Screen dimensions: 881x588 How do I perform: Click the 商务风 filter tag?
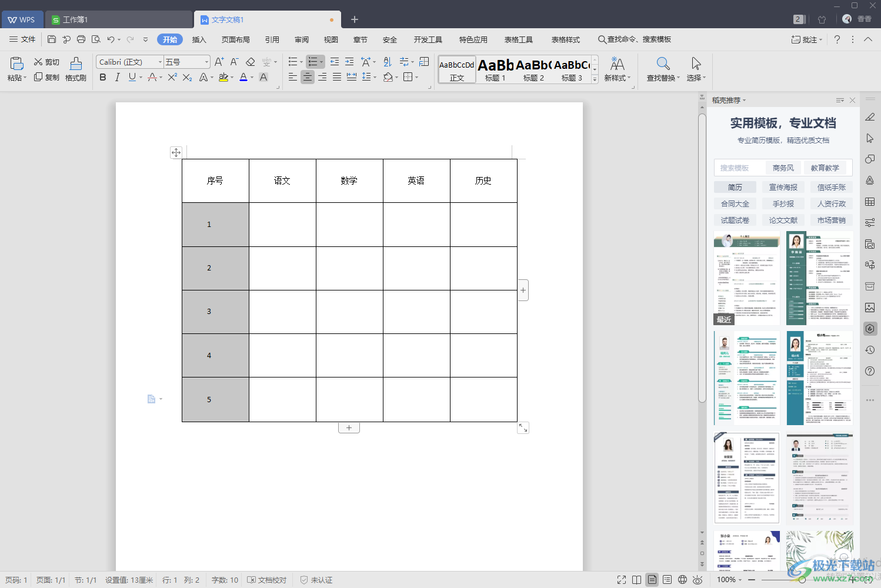click(783, 168)
